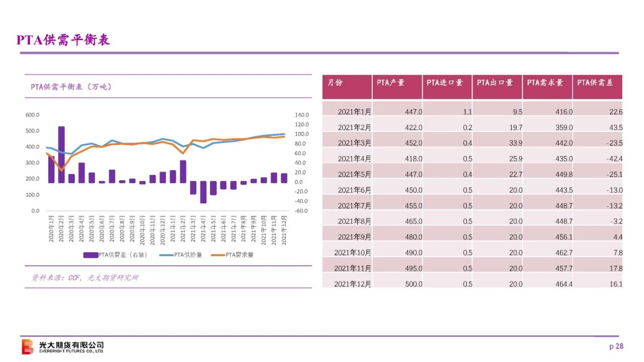Screen dimensions: 644x362
Task: Select the row label 2021年12月 in table
Action: pyautogui.click(x=353, y=283)
